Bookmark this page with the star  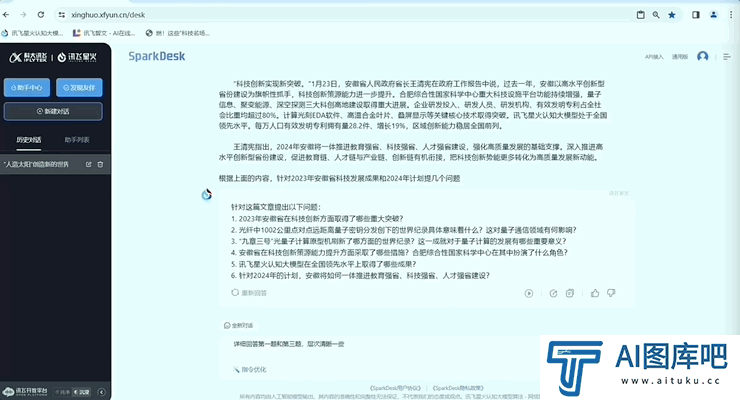coord(672,15)
